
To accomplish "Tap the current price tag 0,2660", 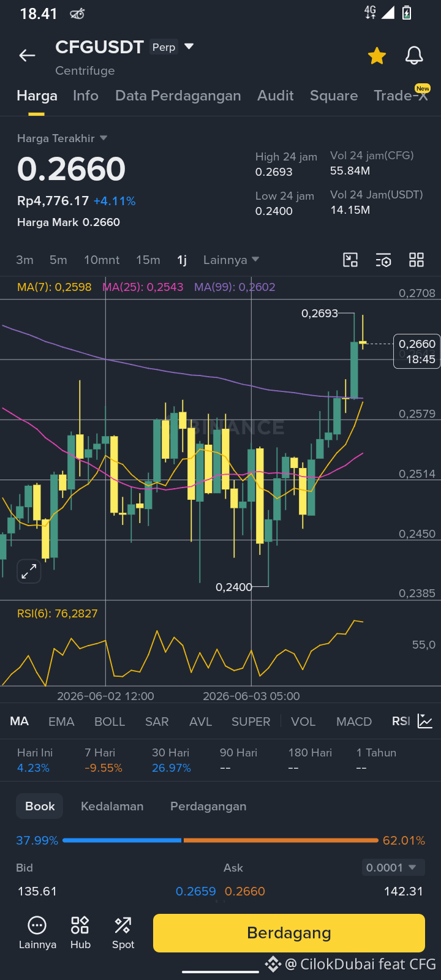I will 417,352.
